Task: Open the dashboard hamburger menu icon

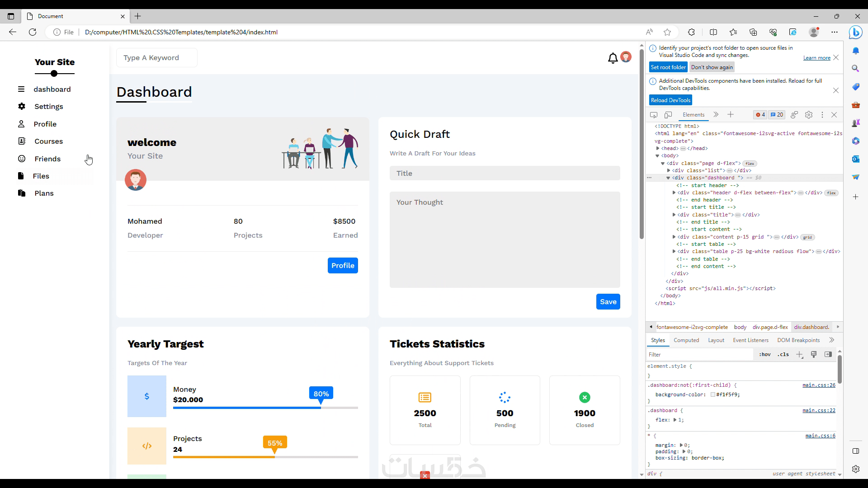Action: tap(21, 89)
